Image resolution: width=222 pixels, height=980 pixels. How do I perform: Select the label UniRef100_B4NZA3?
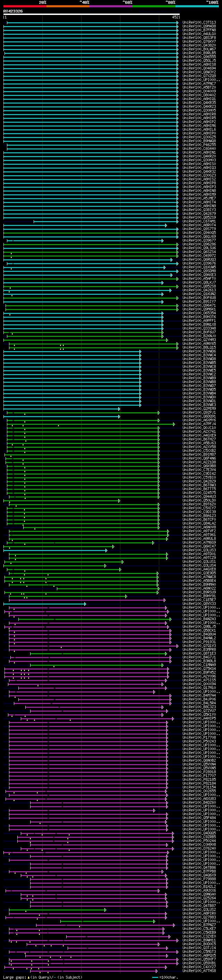click(x=199, y=619)
